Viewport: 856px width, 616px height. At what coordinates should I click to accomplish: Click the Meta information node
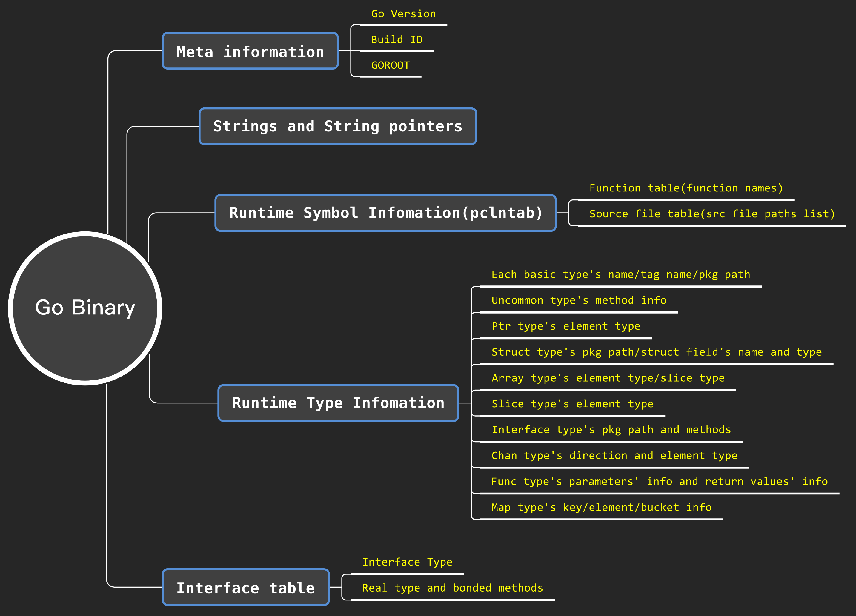[x=250, y=51]
